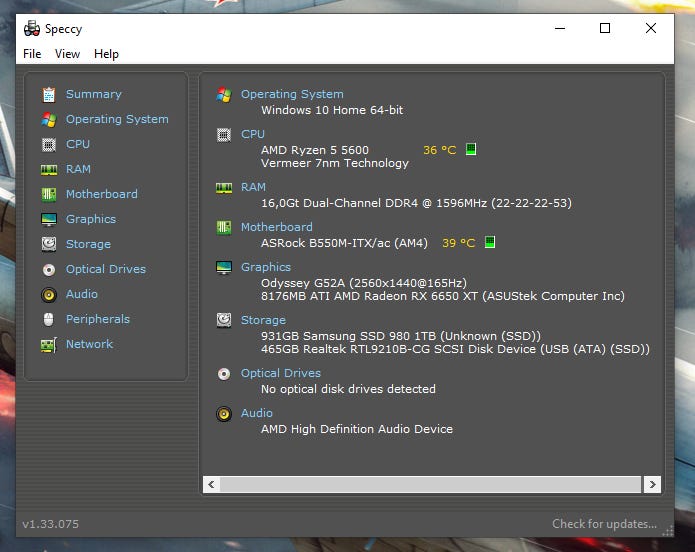Click the 39 °C motherboard temperature reading
Viewport: 695px width, 552px height.
coord(458,243)
